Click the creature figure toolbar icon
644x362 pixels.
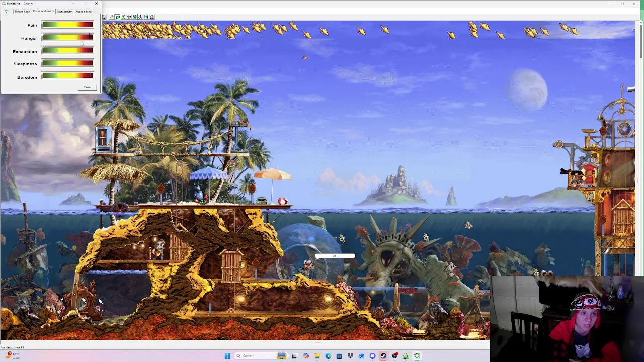click(x=129, y=17)
